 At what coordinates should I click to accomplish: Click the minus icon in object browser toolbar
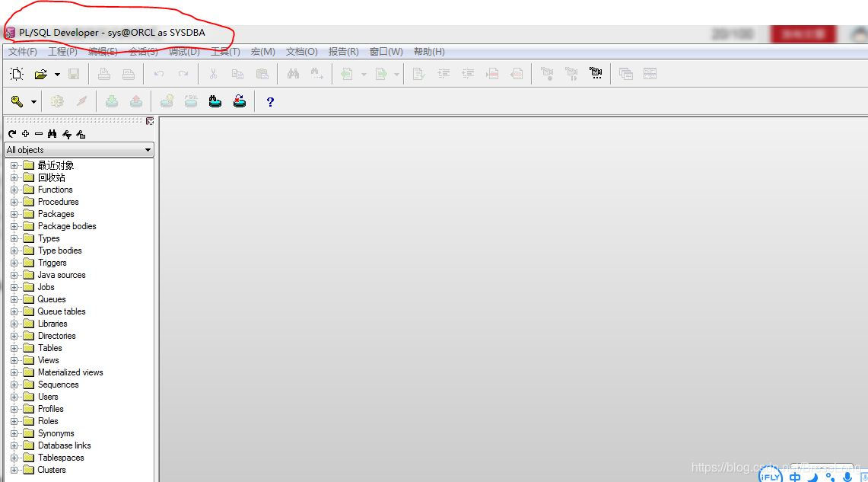pyautogui.click(x=39, y=134)
